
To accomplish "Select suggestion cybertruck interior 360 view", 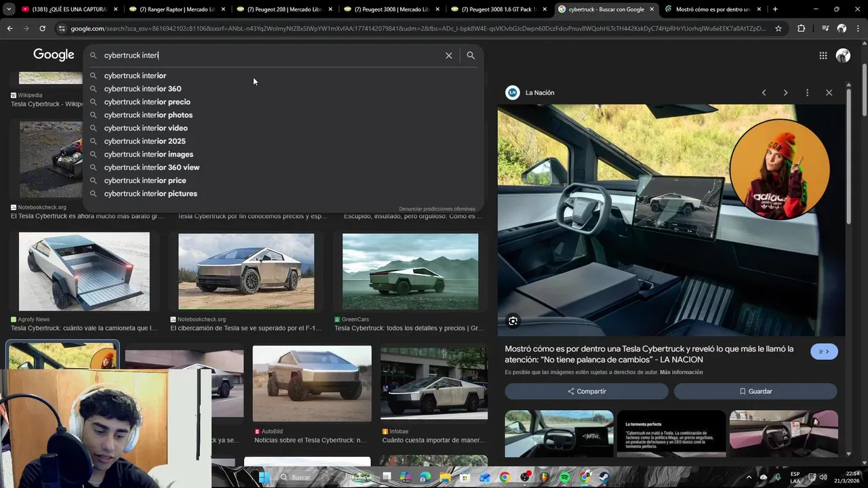I will pyautogui.click(x=283, y=167).
